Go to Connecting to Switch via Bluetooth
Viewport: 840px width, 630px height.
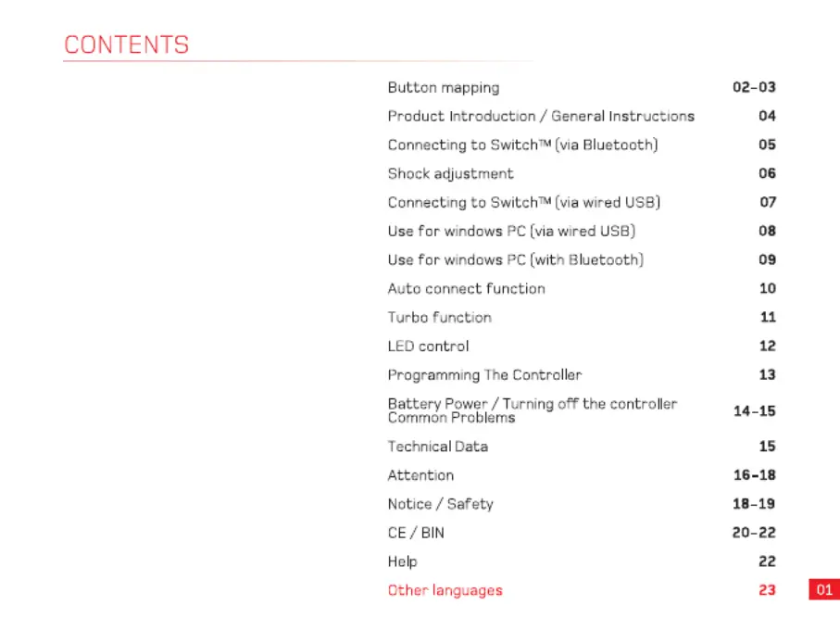[523, 145]
